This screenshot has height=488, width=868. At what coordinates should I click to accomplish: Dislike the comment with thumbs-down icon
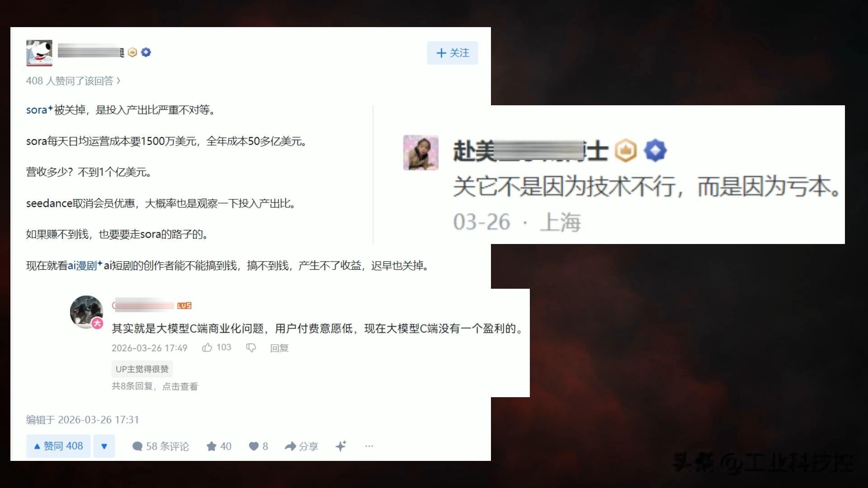pos(251,347)
